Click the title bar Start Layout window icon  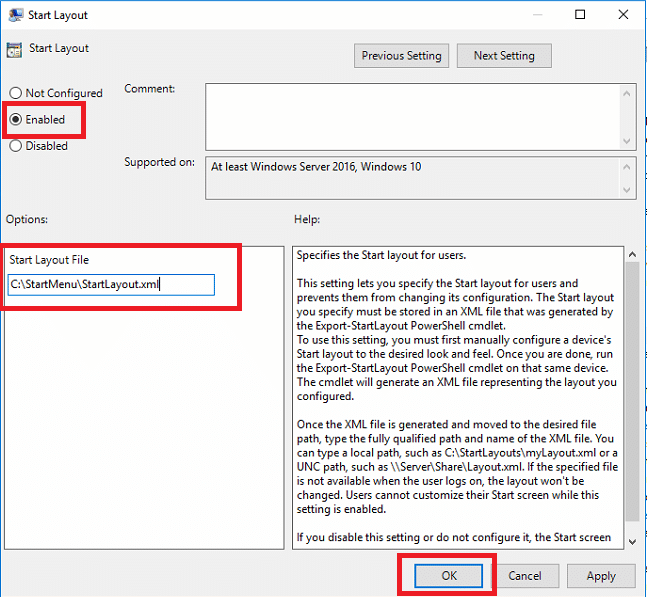pyautogui.click(x=16, y=15)
